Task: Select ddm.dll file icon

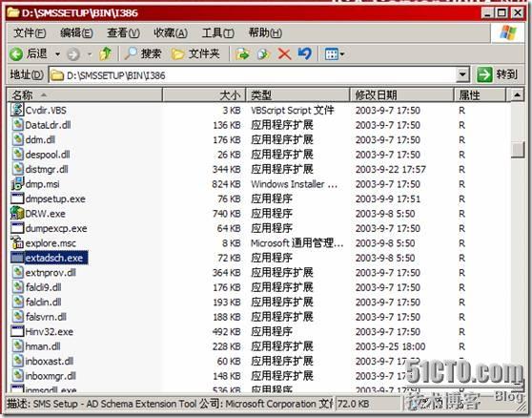Action: [x=18, y=139]
